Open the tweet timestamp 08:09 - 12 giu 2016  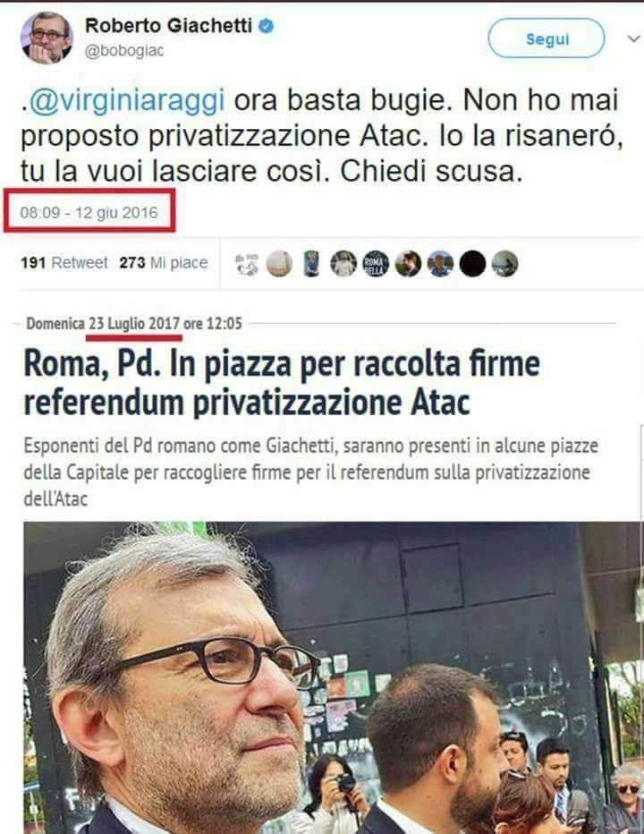click(x=89, y=212)
